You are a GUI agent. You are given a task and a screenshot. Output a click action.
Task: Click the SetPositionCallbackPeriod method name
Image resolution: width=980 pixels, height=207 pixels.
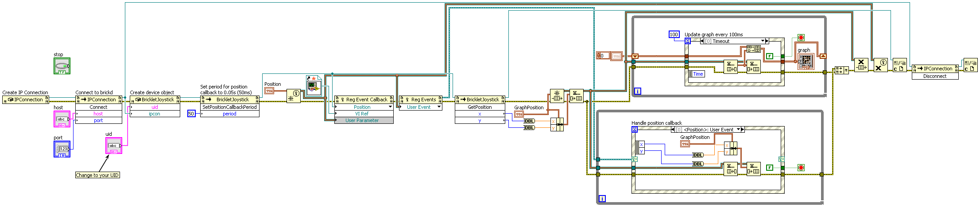[229, 107]
